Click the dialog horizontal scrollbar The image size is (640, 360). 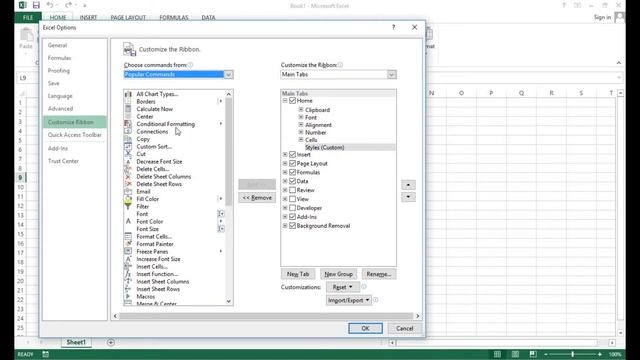click(266, 316)
